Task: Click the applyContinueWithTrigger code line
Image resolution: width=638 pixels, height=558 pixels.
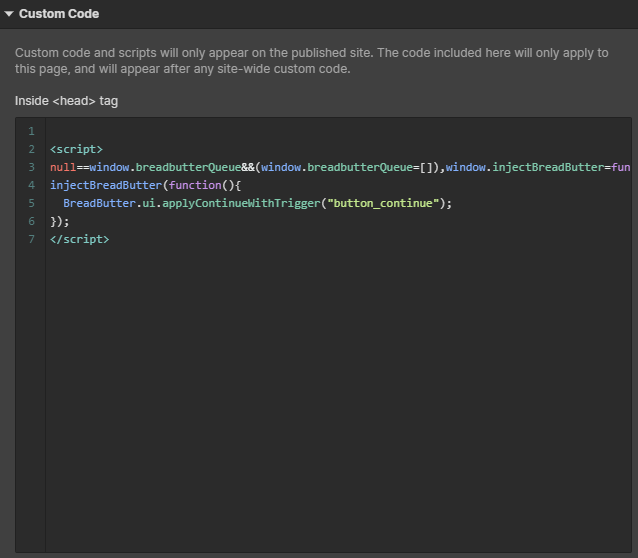Action: click(258, 203)
